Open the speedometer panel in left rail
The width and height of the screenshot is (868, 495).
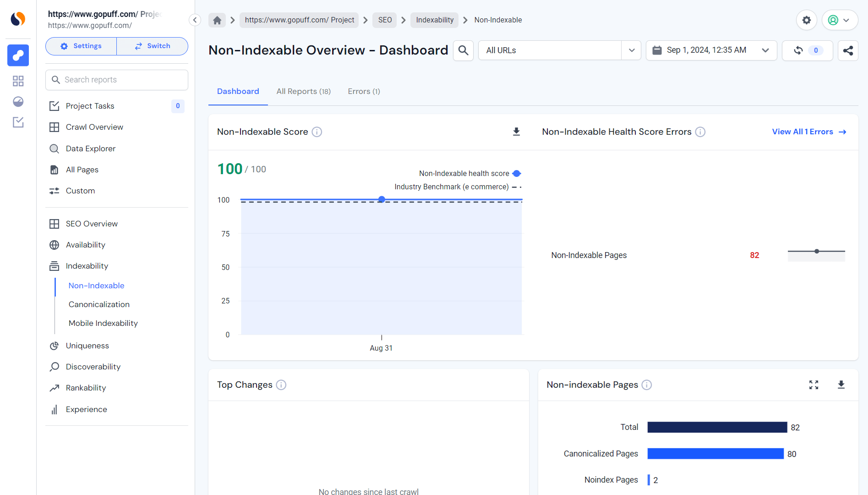(x=18, y=101)
